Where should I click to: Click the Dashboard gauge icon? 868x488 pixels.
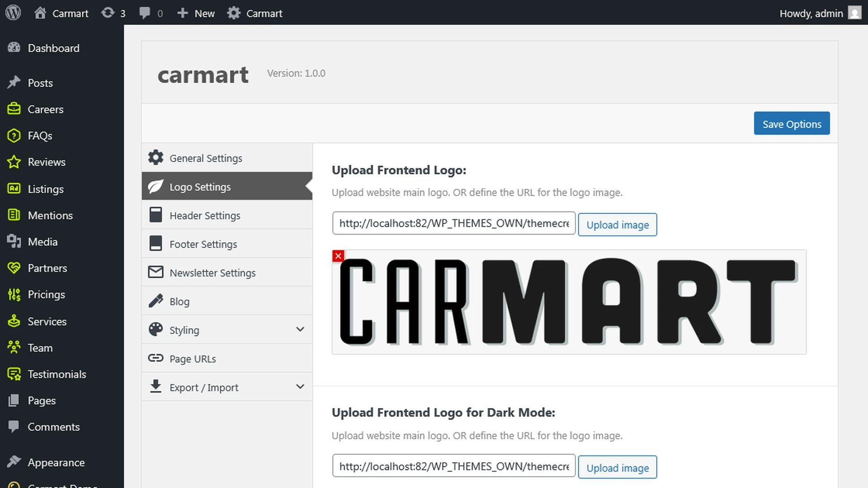coord(14,47)
